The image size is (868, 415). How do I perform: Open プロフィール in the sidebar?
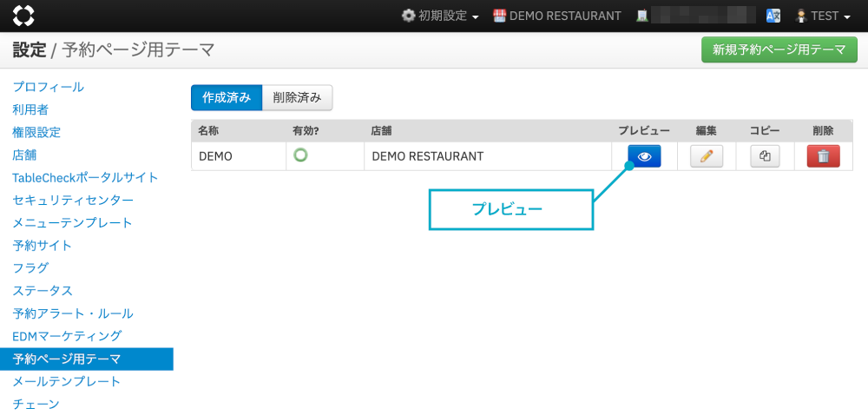pyautogui.click(x=48, y=87)
